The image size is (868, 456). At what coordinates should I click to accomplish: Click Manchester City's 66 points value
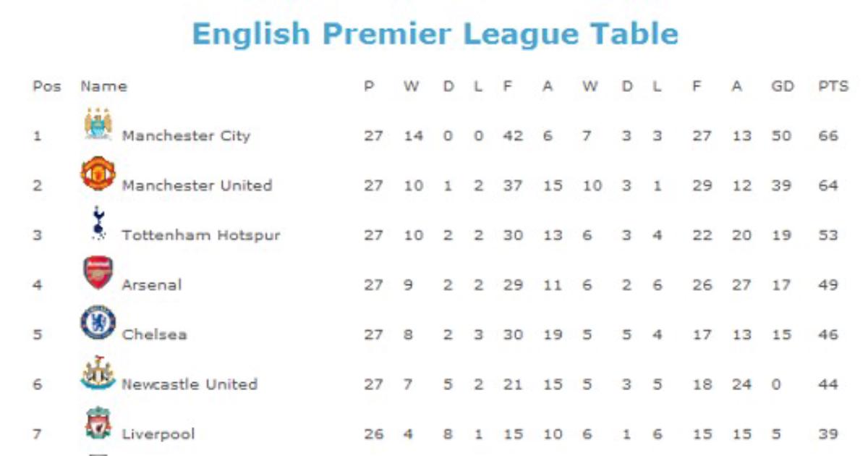[828, 136]
